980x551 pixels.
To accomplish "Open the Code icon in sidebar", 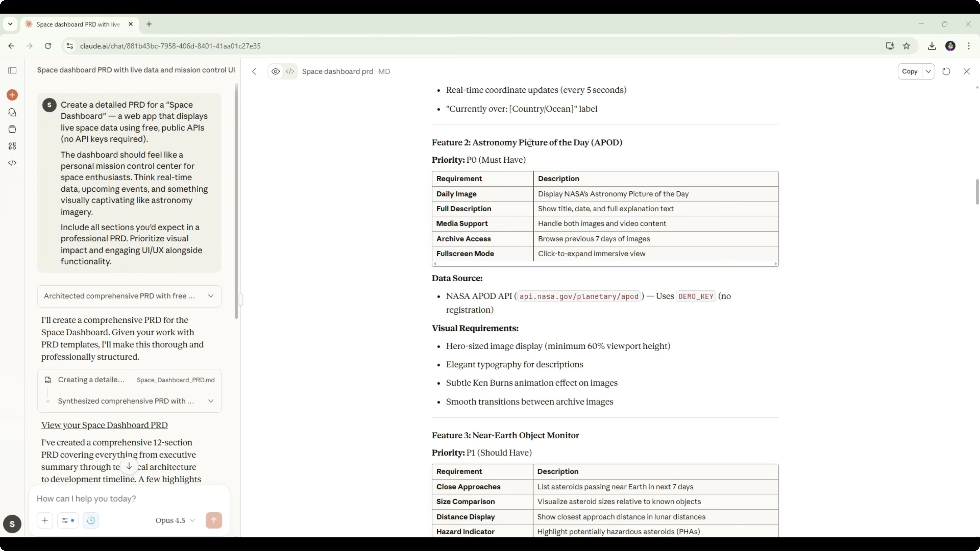I will click(x=12, y=163).
